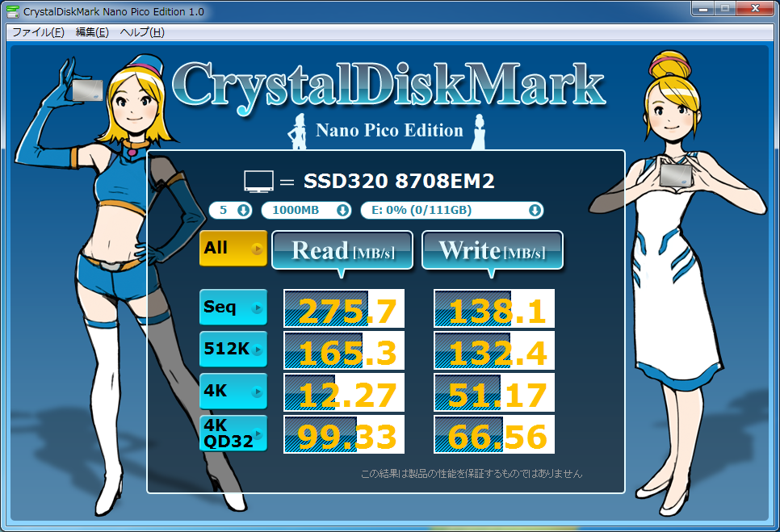This screenshot has height=532, width=780.
Task: Open the test size dropdown showing 1000MB
Action: pos(306,211)
